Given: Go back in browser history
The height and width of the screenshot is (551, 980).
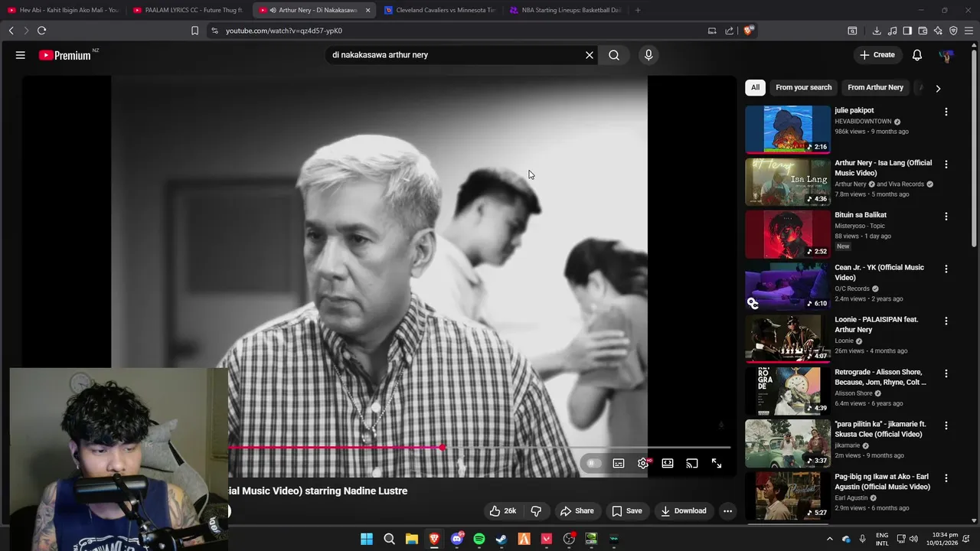Looking at the screenshot, I should tap(11, 31).
